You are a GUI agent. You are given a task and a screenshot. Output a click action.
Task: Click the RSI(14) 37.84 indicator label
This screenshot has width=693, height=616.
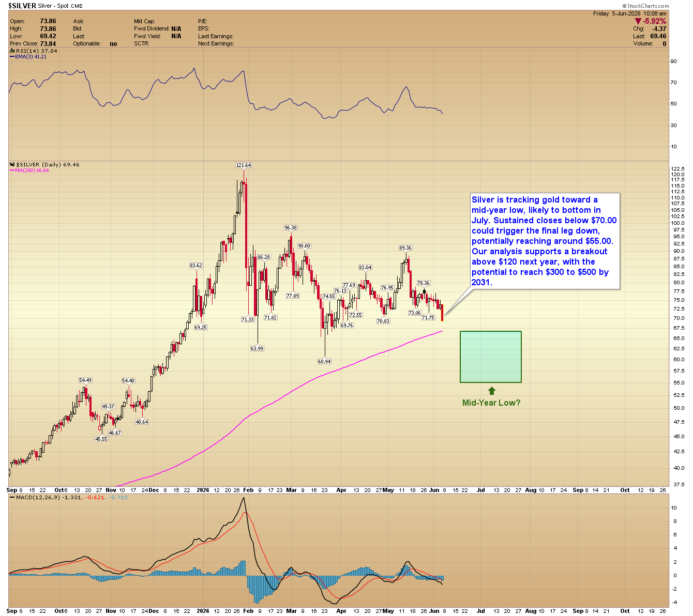point(36,51)
